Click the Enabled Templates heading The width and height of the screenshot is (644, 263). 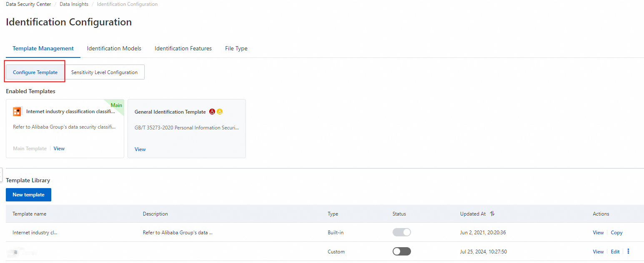[x=30, y=91]
